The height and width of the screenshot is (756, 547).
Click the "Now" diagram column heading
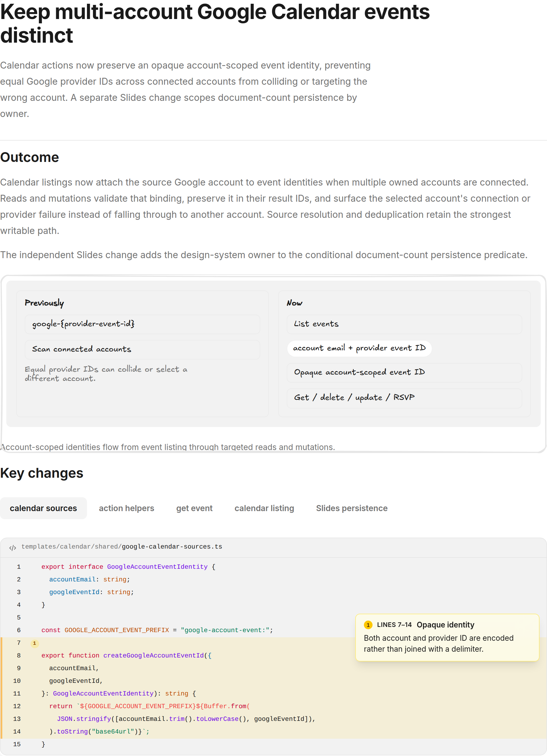tap(295, 303)
